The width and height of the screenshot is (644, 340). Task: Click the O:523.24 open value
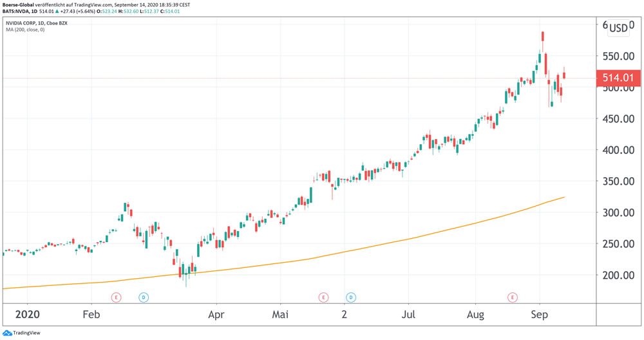click(106, 11)
